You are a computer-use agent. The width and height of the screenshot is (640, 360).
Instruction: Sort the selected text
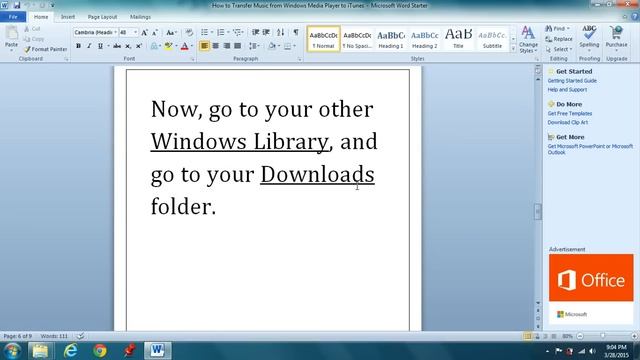[280, 32]
